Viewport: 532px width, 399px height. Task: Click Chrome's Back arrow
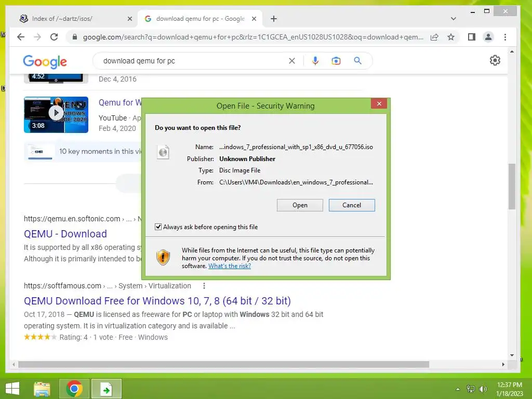21,37
